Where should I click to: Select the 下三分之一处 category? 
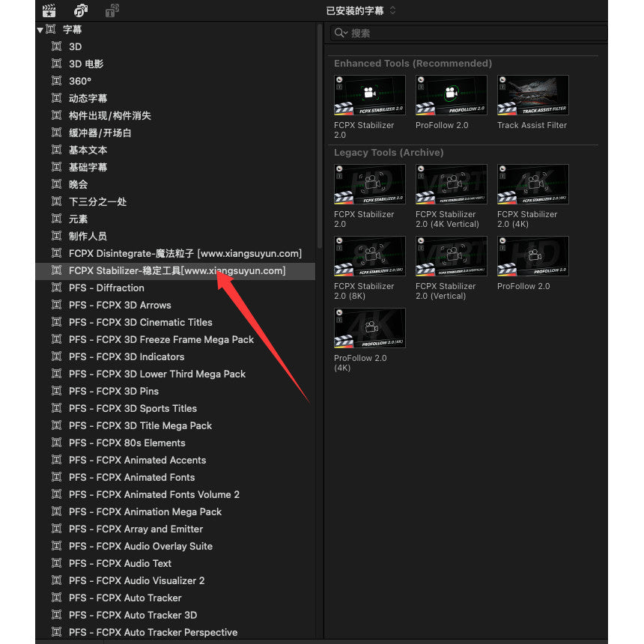tap(175, 202)
